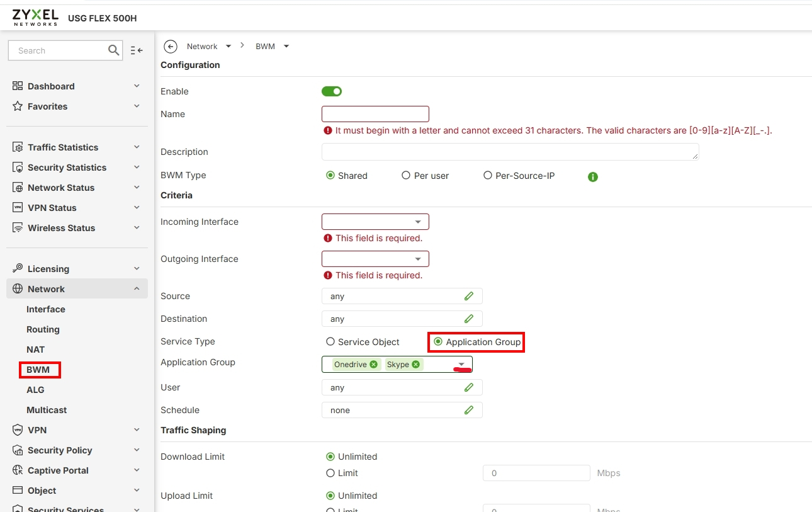Screen dimensions: 812x512
Task: Click the Download Limit Mbps field
Action: pyautogui.click(x=536, y=473)
